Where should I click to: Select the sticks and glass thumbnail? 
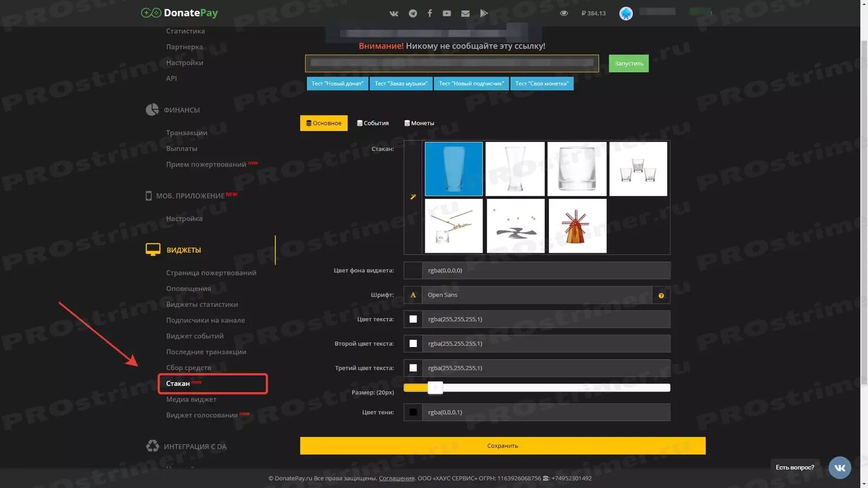454,226
